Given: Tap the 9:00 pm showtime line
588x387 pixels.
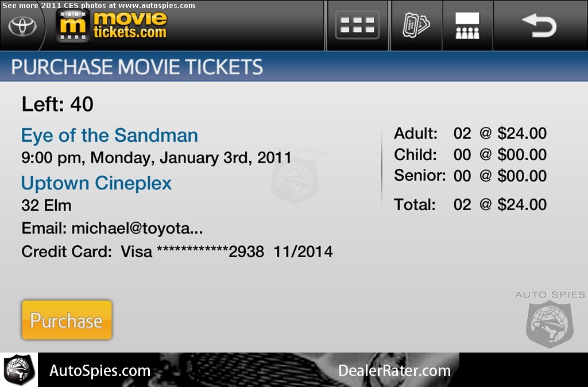Looking at the screenshot, I should pos(156,157).
